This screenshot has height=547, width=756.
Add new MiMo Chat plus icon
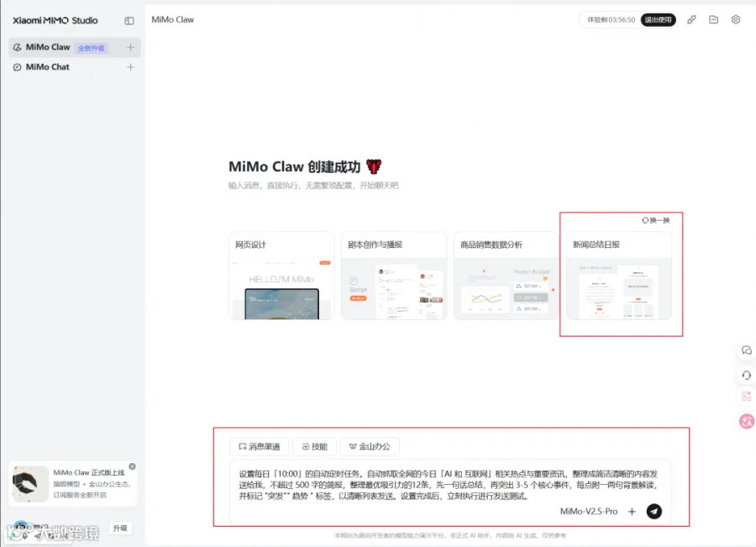[x=130, y=67]
